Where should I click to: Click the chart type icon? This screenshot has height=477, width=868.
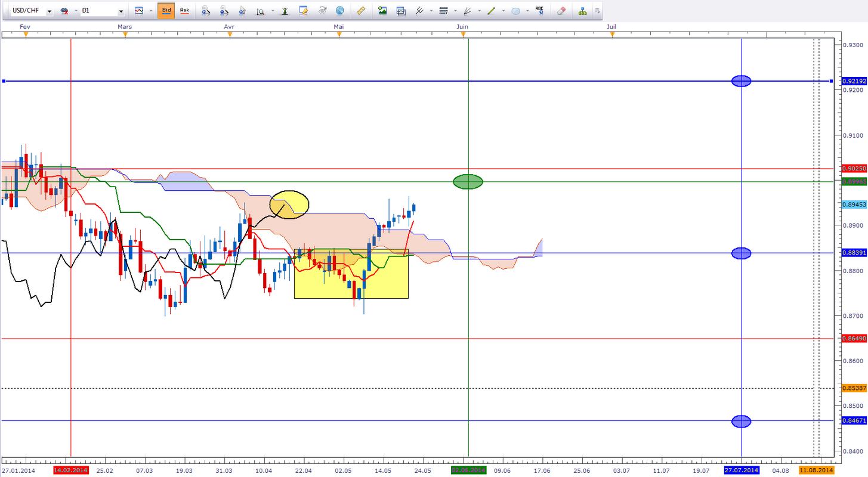(x=139, y=11)
